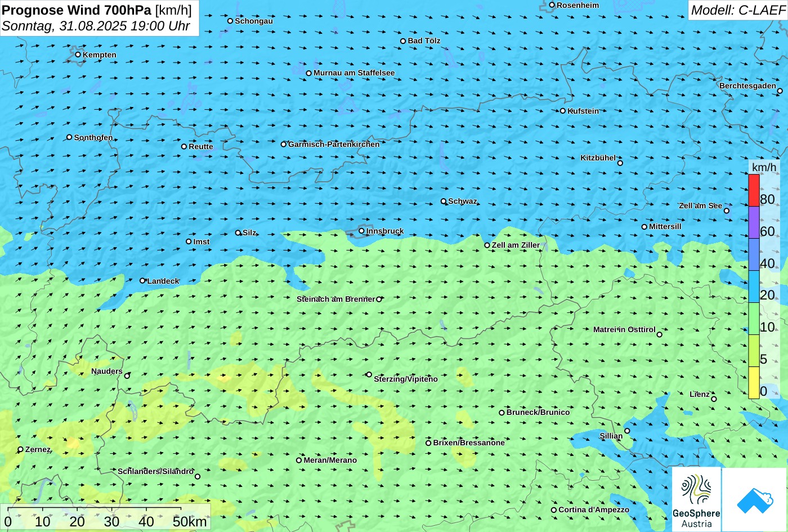
Task: Click the Kempten label
Action: pyautogui.click(x=100, y=55)
